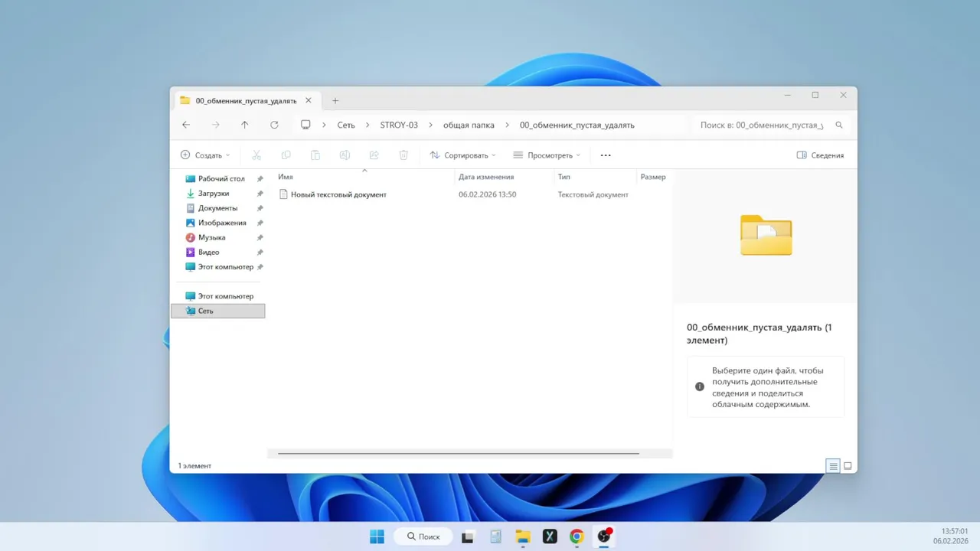Click the taskbar Поиск search box
Image resolution: width=980 pixels, height=551 pixels.
pyautogui.click(x=423, y=536)
